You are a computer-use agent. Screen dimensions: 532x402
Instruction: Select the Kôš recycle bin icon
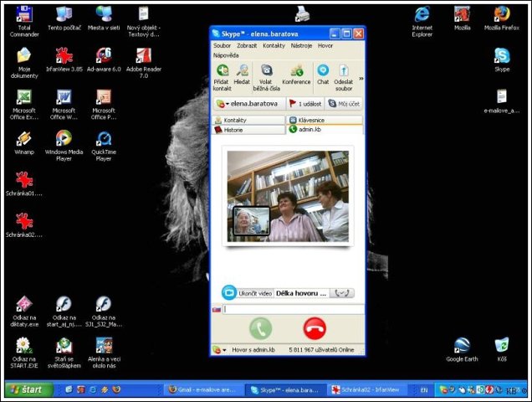tap(502, 350)
